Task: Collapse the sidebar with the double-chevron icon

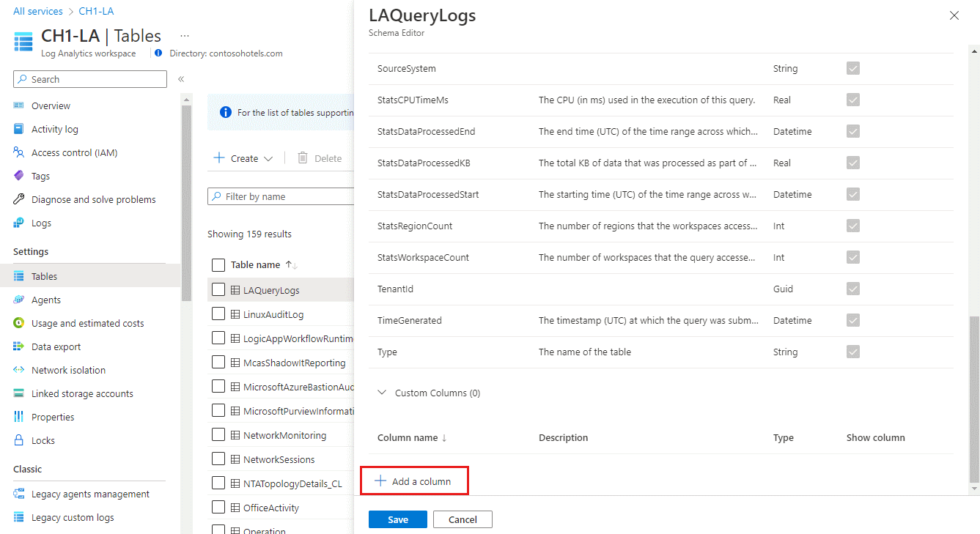Action: point(181,79)
